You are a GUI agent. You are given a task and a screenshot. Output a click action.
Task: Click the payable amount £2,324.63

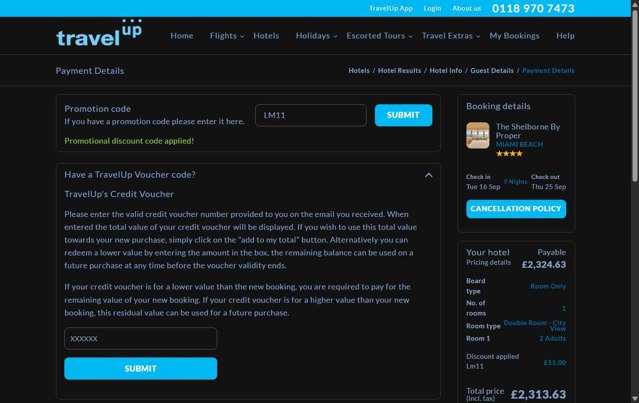point(544,265)
